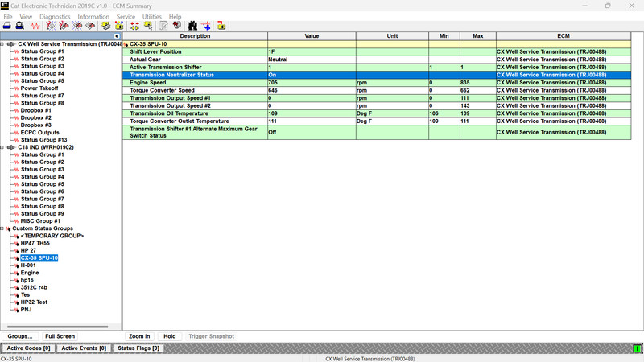
Task: Open the Active Events [0] tab
Action: pyautogui.click(x=84, y=348)
